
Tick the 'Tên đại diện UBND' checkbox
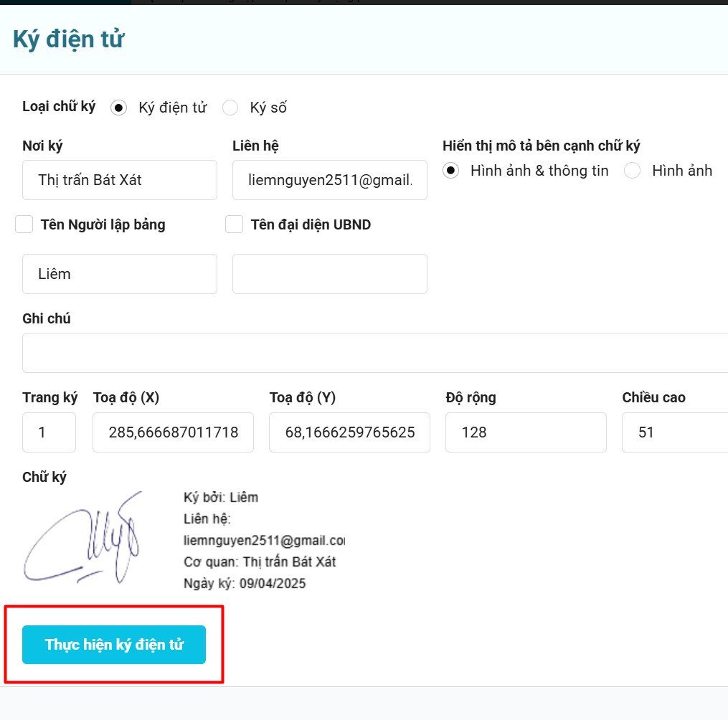coord(235,224)
